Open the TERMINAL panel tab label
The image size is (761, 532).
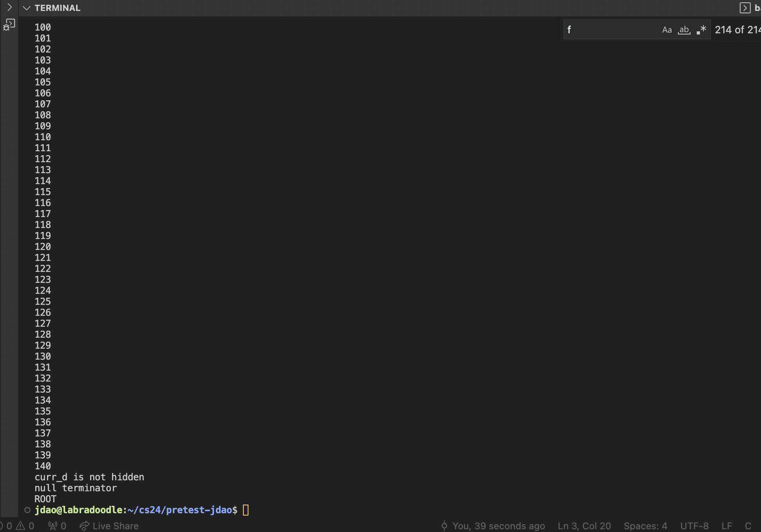pyautogui.click(x=57, y=8)
